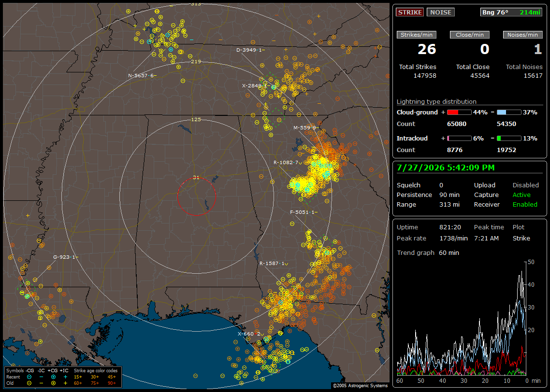Click the Noises/min label button
The image size is (550, 392).
pyautogui.click(x=522, y=35)
